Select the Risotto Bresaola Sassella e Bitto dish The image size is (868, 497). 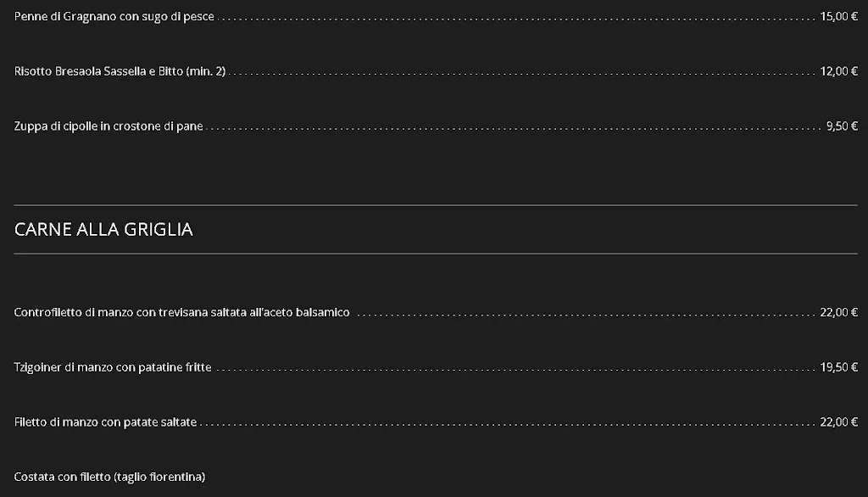click(x=97, y=71)
